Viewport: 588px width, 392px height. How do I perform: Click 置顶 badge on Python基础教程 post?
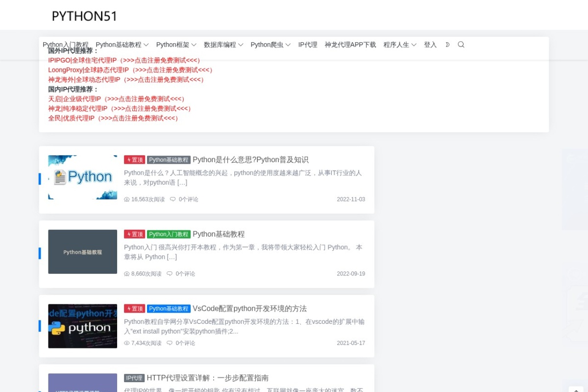coord(134,234)
